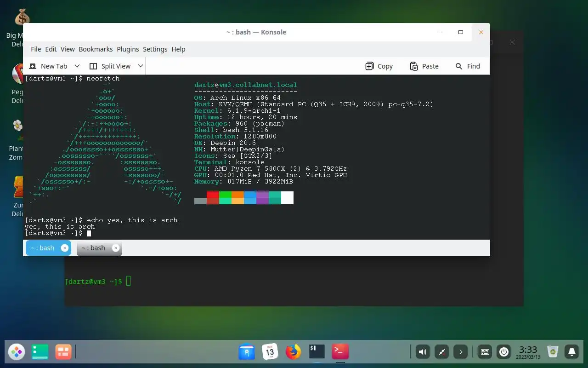Click the power button in dock
Screen dimensions: 588x368
pos(504,352)
